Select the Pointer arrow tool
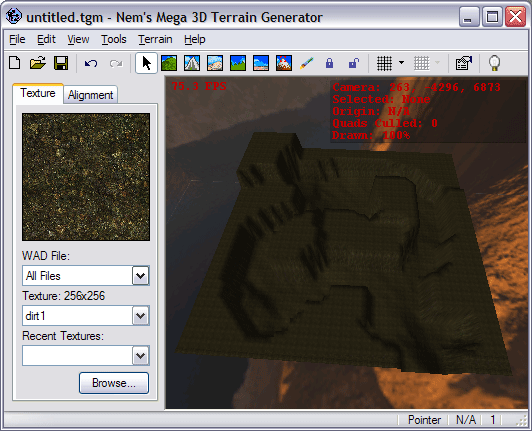 [x=146, y=63]
